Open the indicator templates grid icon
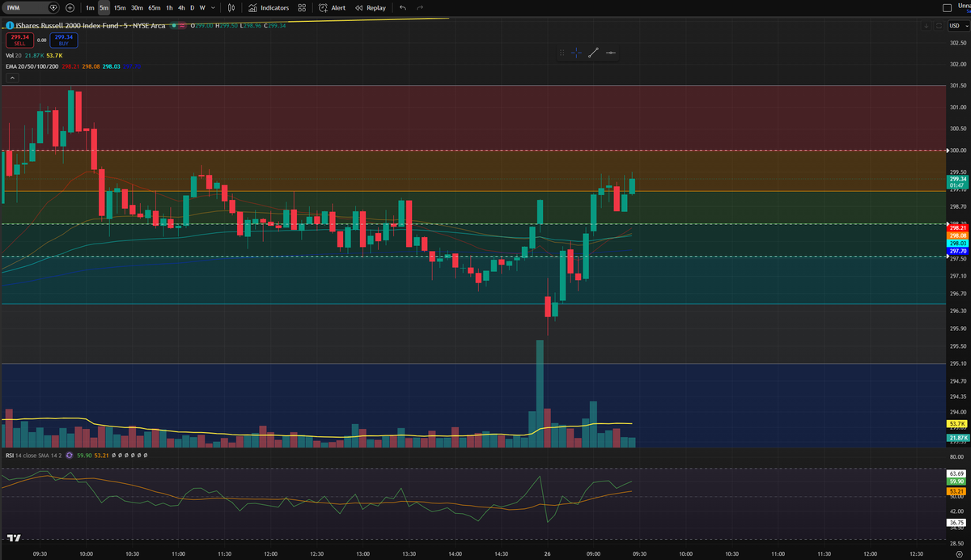 pos(302,7)
